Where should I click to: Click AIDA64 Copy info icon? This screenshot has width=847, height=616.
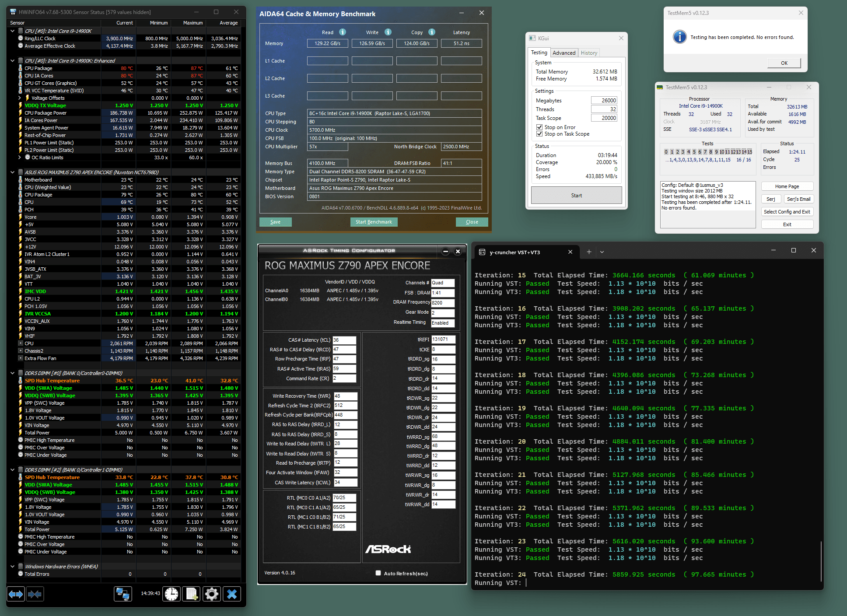(432, 32)
